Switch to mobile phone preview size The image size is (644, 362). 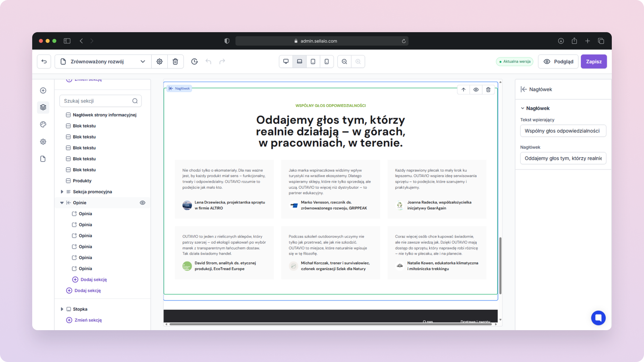pos(327,61)
